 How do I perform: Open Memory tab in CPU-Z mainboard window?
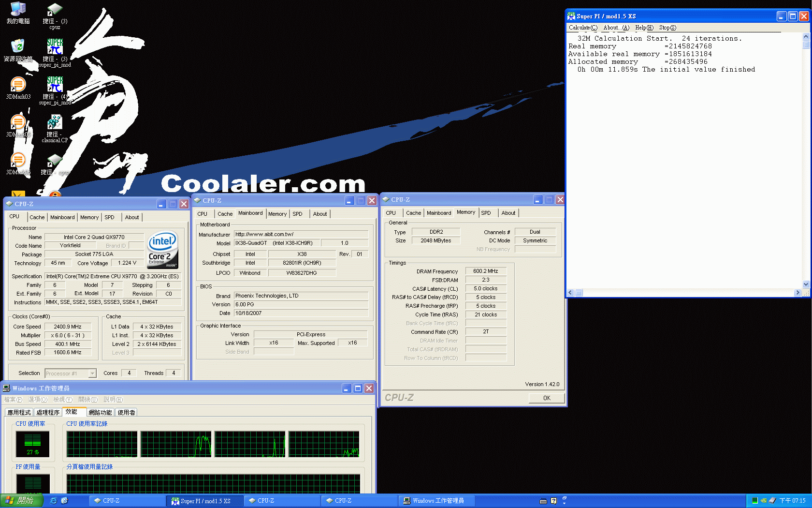coord(277,214)
